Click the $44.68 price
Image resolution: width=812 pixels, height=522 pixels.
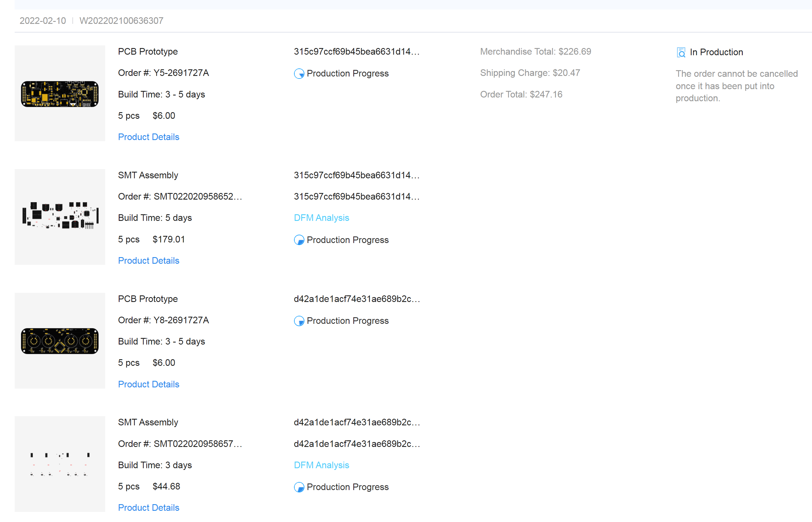[166, 487]
